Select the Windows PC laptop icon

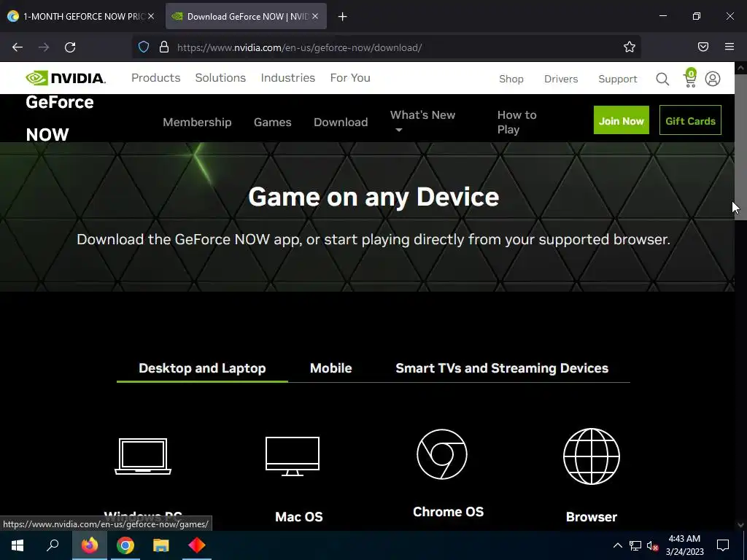coord(143,456)
